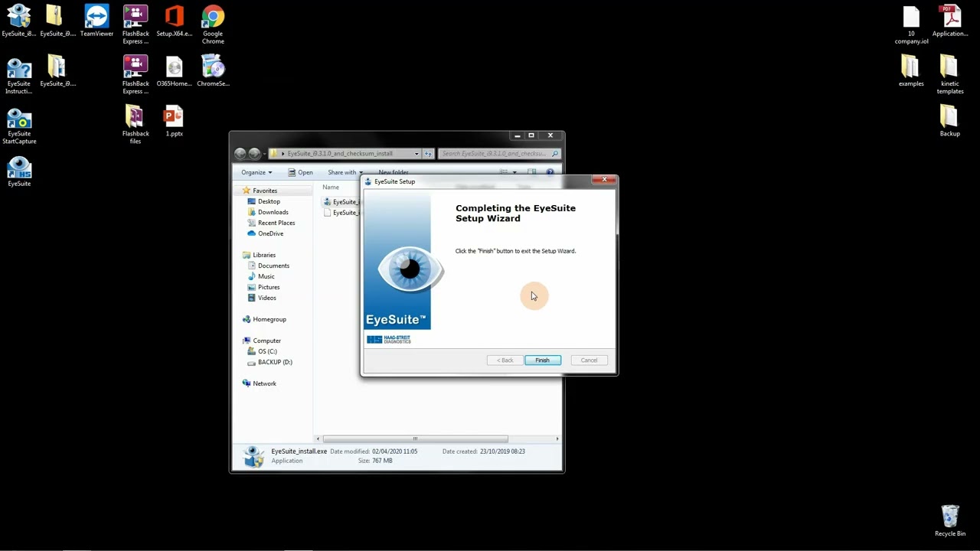Toggle the Explorer preview pane icon
The image size is (980, 551).
pyautogui.click(x=531, y=172)
